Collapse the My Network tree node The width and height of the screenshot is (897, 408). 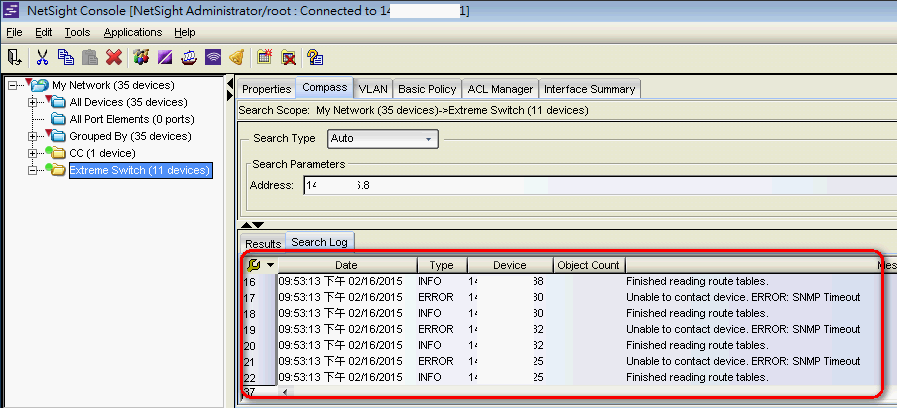click(13, 85)
